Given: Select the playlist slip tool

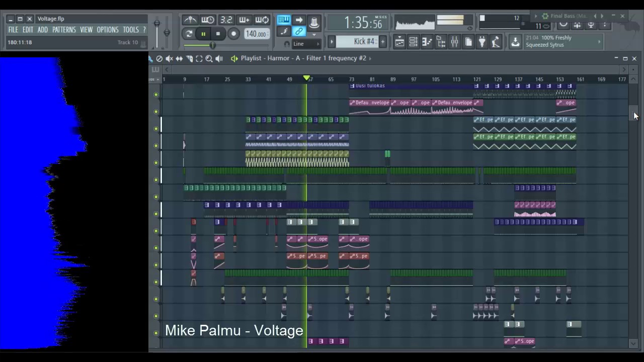Looking at the screenshot, I should [179, 59].
